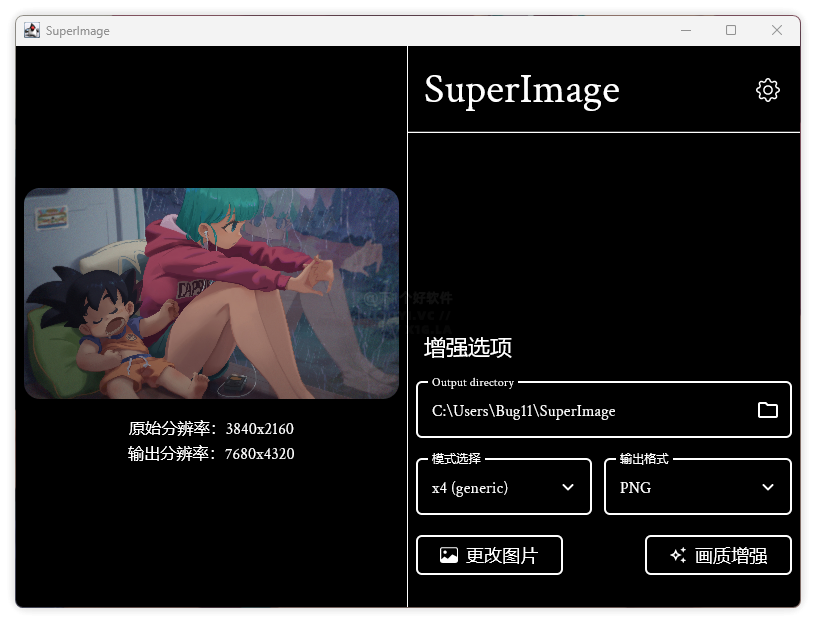Click the anime preview image thumbnail
The image size is (816, 623).
(211, 294)
